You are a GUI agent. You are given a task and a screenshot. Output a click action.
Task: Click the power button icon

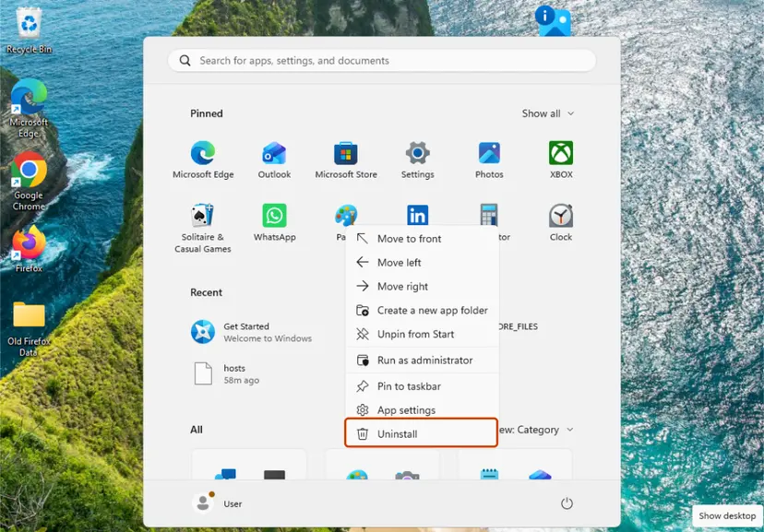pos(567,503)
